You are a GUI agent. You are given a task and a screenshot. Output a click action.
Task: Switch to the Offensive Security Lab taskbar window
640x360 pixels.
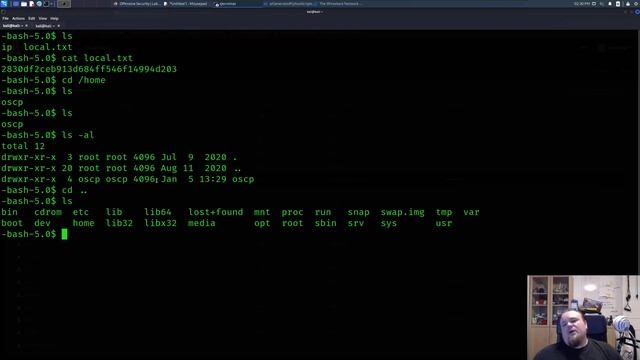click(136, 4)
